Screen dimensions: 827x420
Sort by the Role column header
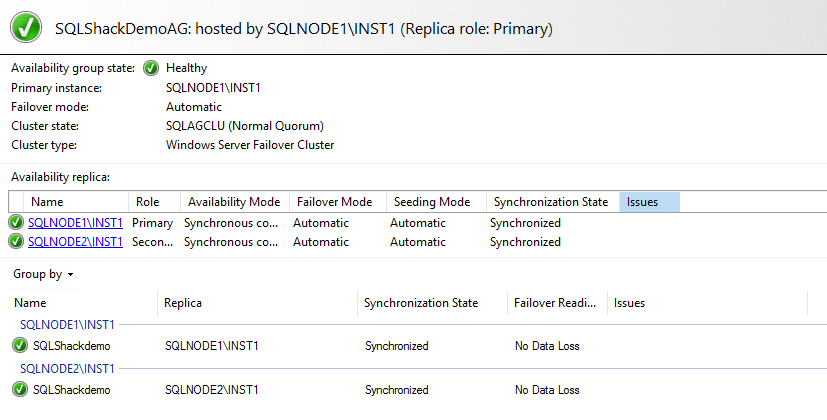pos(148,202)
